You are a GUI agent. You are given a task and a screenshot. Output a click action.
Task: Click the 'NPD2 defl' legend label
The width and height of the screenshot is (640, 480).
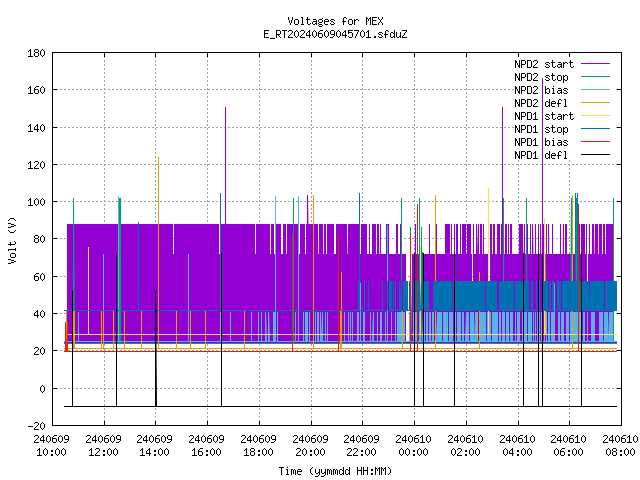coord(541,103)
